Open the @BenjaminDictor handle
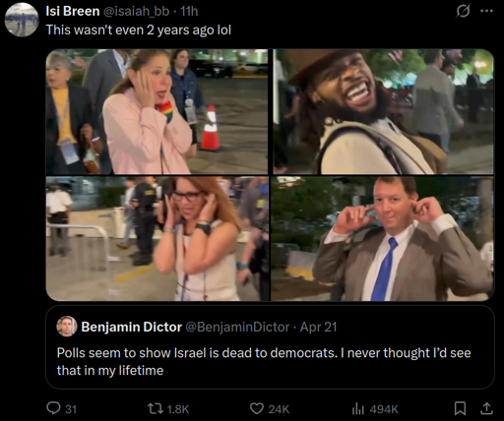The width and height of the screenshot is (504, 421). point(237,327)
